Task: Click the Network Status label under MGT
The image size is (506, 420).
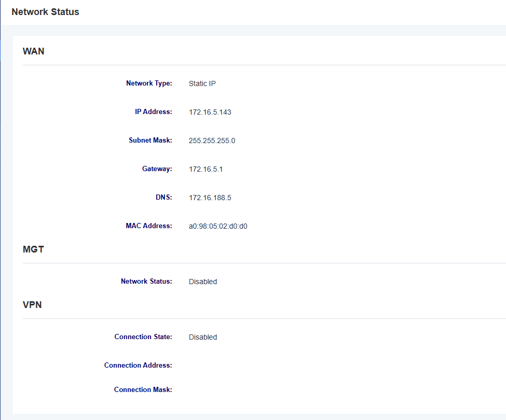Action: (x=146, y=281)
